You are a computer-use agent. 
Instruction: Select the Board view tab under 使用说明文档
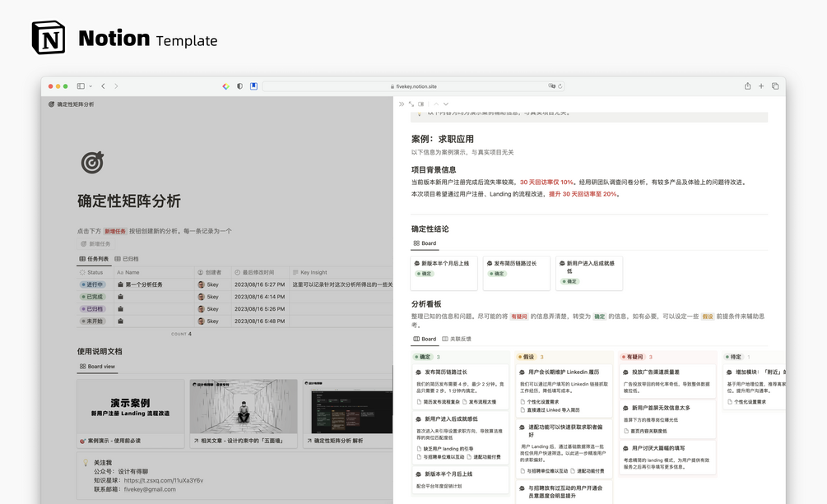pyautogui.click(x=97, y=367)
